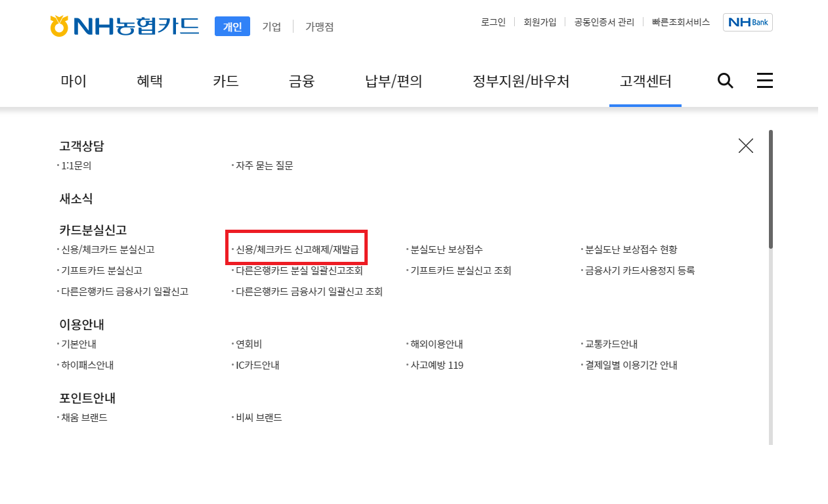Open the 가맹점 section
This screenshot has width=828, height=504.
(318, 26)
